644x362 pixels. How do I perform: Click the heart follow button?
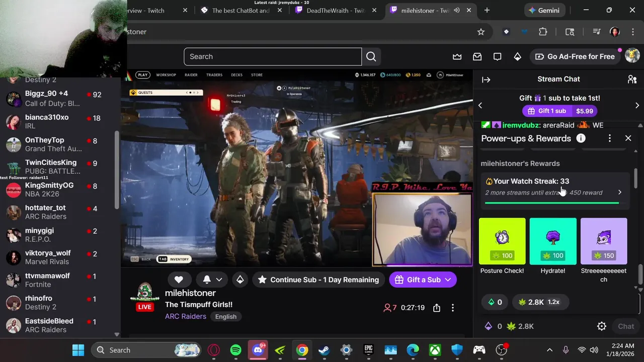[179, 280]
